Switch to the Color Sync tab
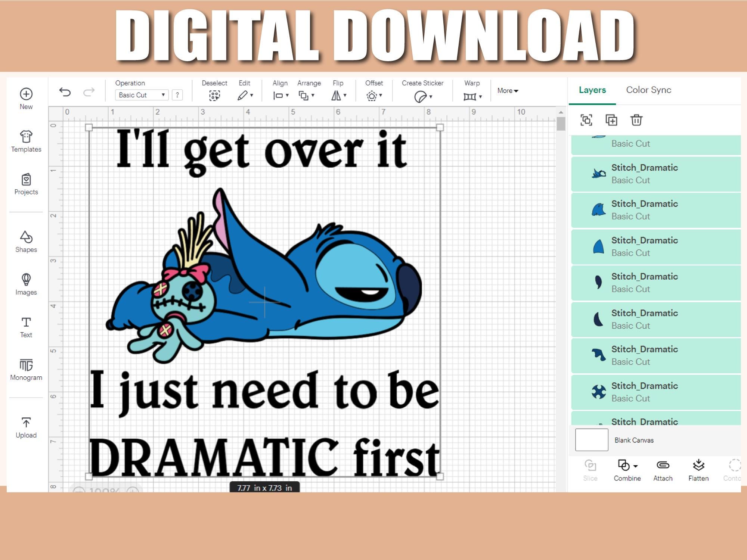747x560 pixels. (x=648, y=90)
